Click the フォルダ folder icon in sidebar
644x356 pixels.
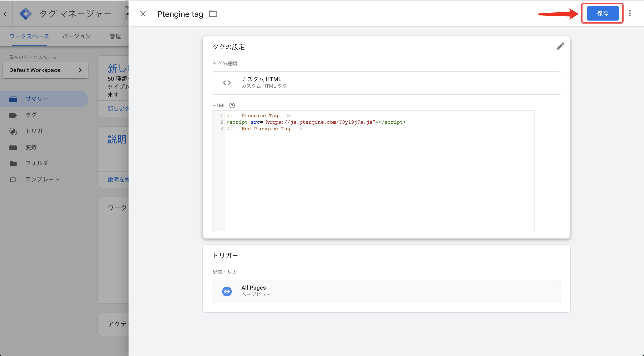(13, 164)
